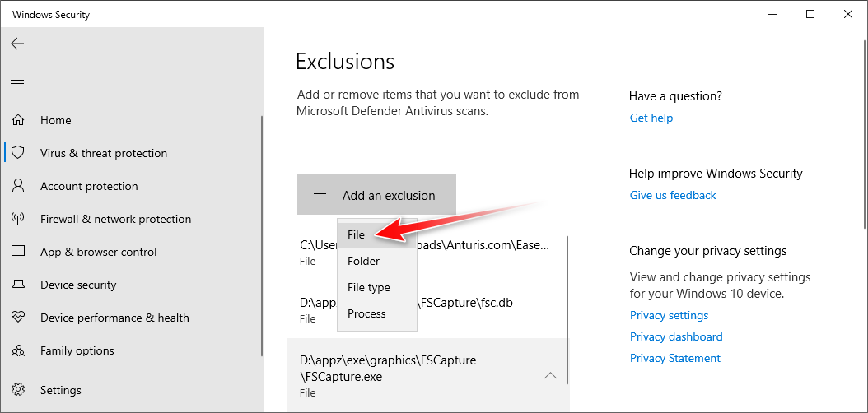Open the App & browser control icon
The width and height of the screenshot is (868, 413).
[x=17, y=252]
